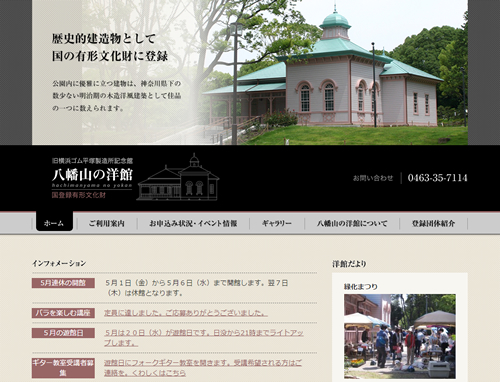500x382 pixels.
Task: Open the 緑化まつり festival photo thumbnail
Action: 400,336
